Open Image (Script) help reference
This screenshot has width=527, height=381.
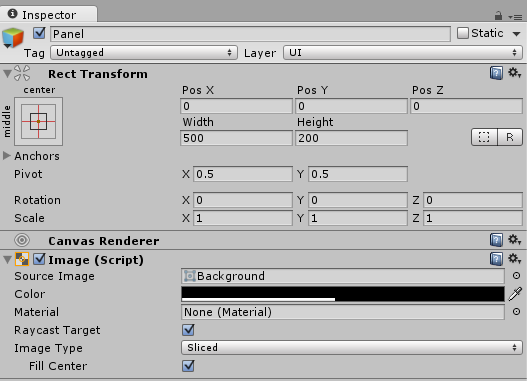click(496, 259)
